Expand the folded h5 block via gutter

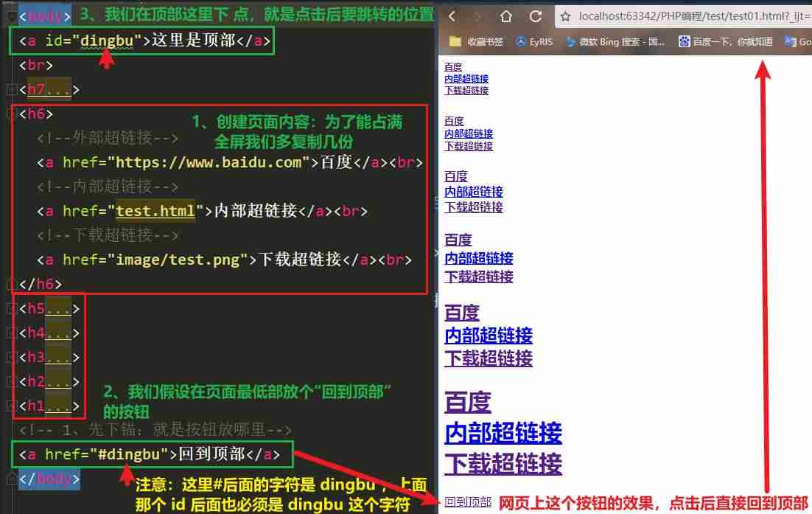[11, 309]
